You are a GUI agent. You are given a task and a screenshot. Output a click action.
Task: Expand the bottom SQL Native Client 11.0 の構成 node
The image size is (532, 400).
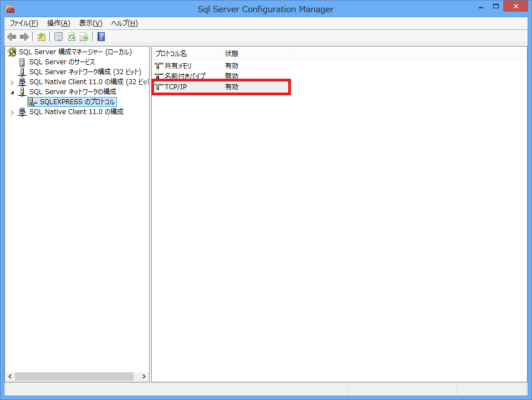[x=12, y=112]
